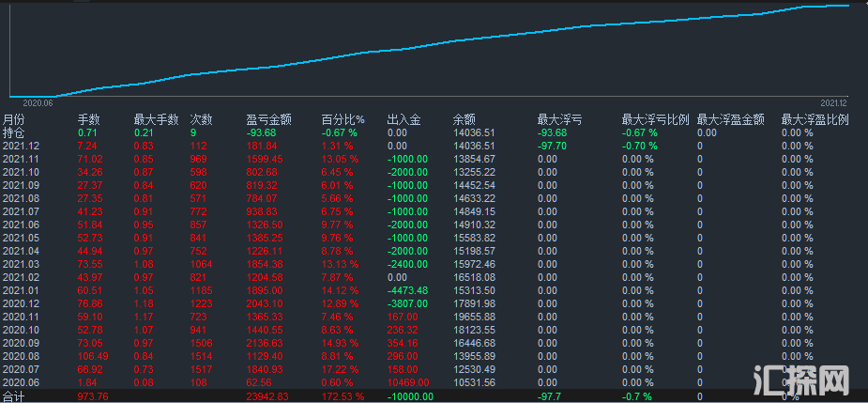The image size is (868, 403).
Task: Click total profit value 23942.83
Action: (x=268, y=397)
